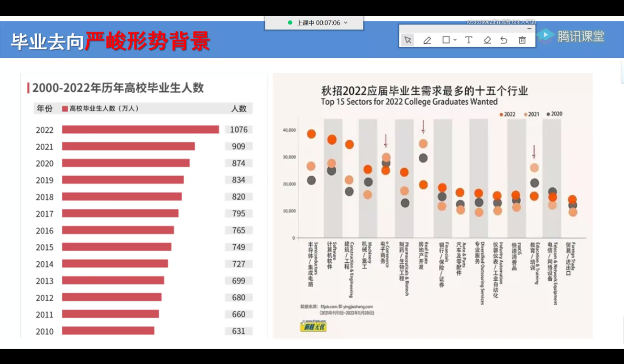Open the shape tool dropdown arrow
The width and height of the screenshot is (624, 364).
click(455, 40)
